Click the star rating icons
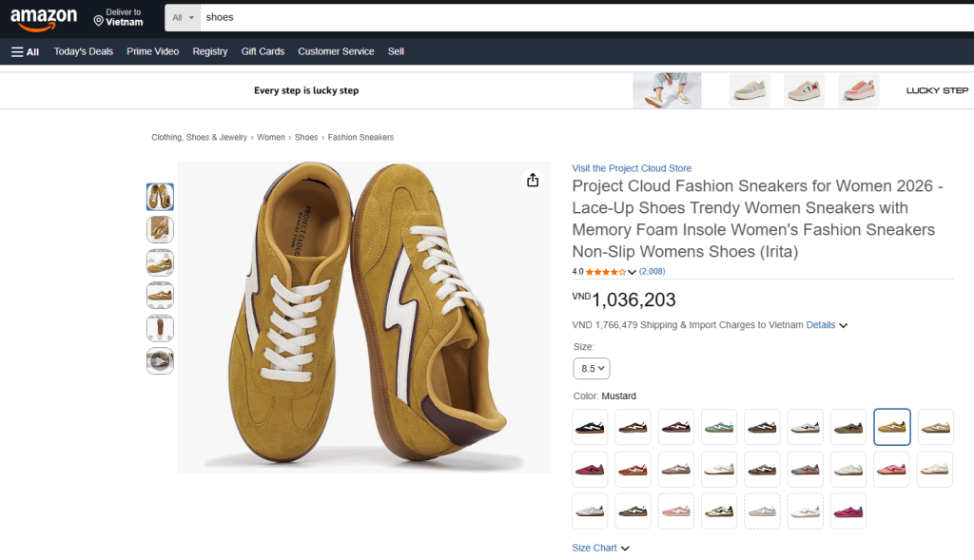 [x=606, y=272]
